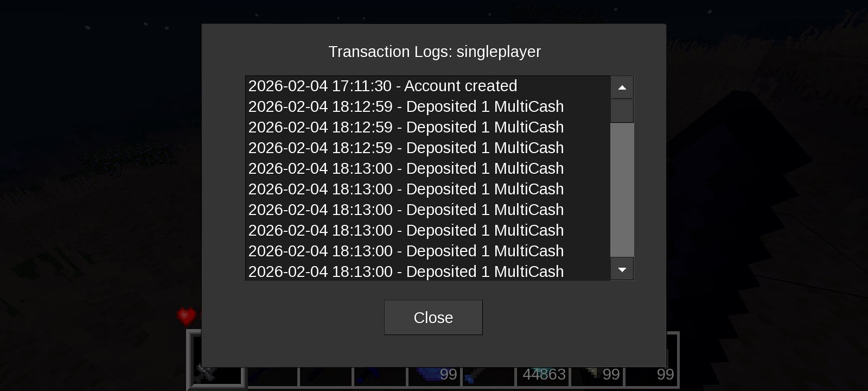Select the hotbar stack showing 44863
This screenshot has width=868, height=391.
(542, 375)
